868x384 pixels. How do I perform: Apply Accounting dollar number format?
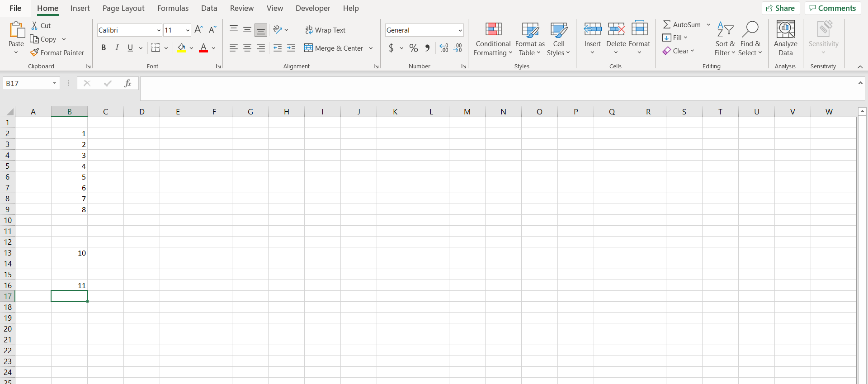tap(391, 48)
